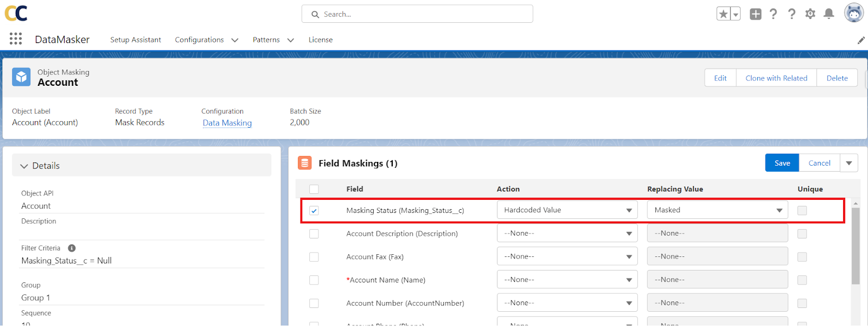Open the Setup gear icon
This screenshot has width=868, height=327.
click(x=810, y=14)
